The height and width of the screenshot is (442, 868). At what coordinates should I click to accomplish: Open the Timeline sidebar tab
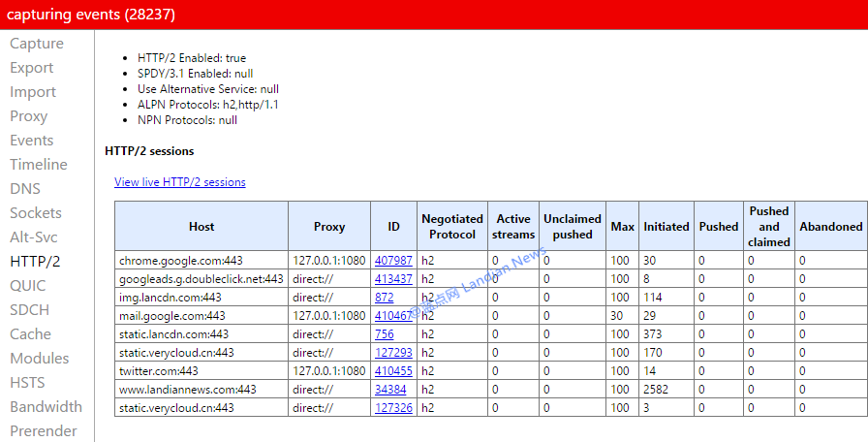(39, 165)
